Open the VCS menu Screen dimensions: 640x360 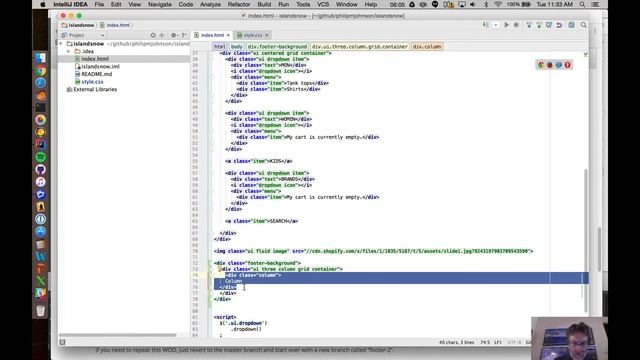(323, 4)
